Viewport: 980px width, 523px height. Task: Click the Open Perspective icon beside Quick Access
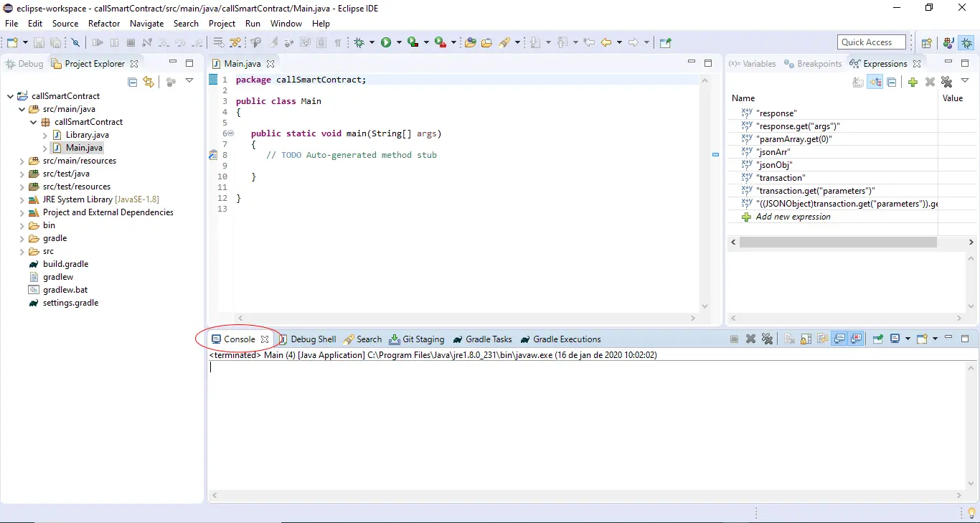(x=926, y=43)
